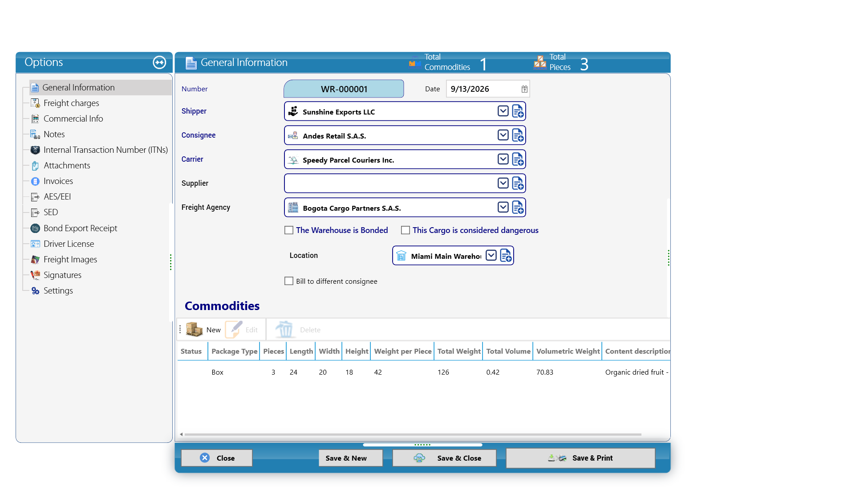
Task: Select the Box commodity row
Action: pyautogui.click(x=424, y=372)
